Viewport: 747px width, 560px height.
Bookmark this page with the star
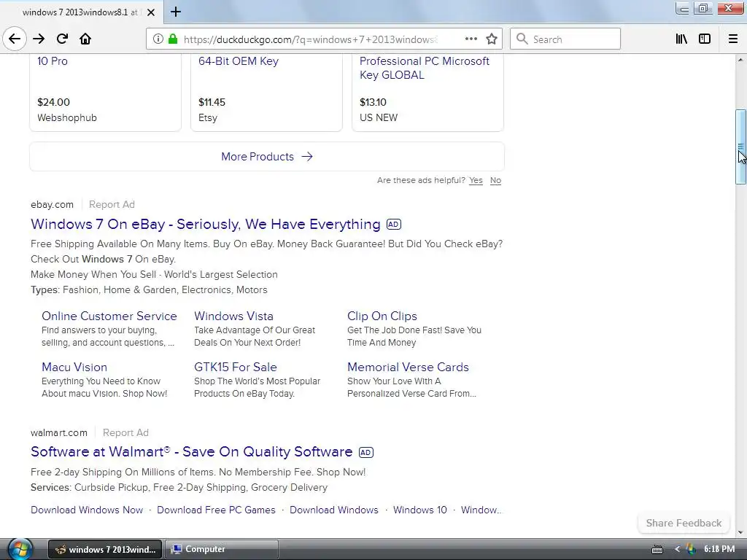click(x=492, y=39)
